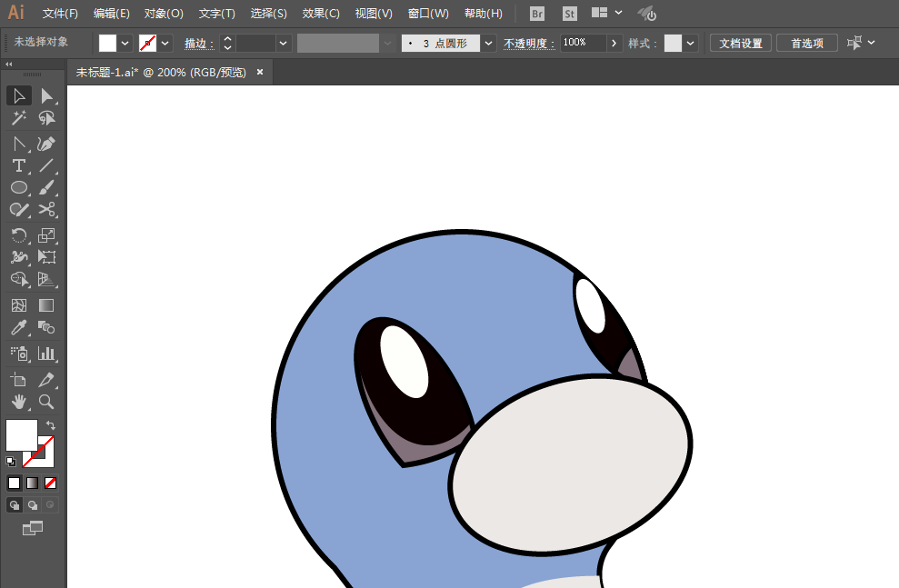Screen dimensions: 899x588
Task: Switch to the 未标题-1.ai document tab
Action: coord(161,72)
